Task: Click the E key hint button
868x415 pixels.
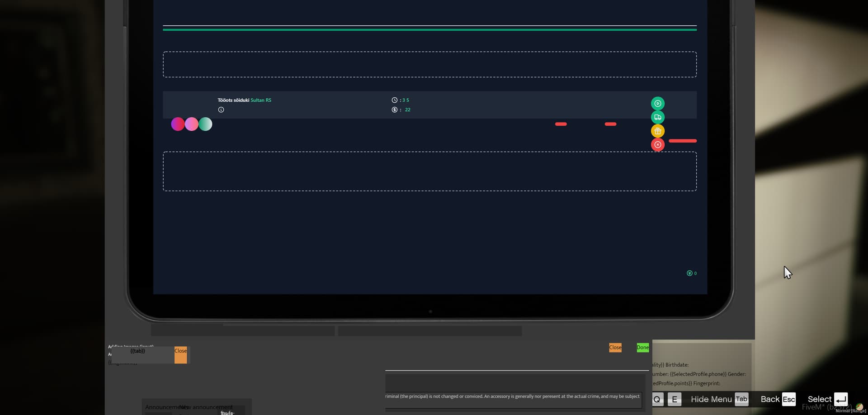Action: [x=674, y=399]
